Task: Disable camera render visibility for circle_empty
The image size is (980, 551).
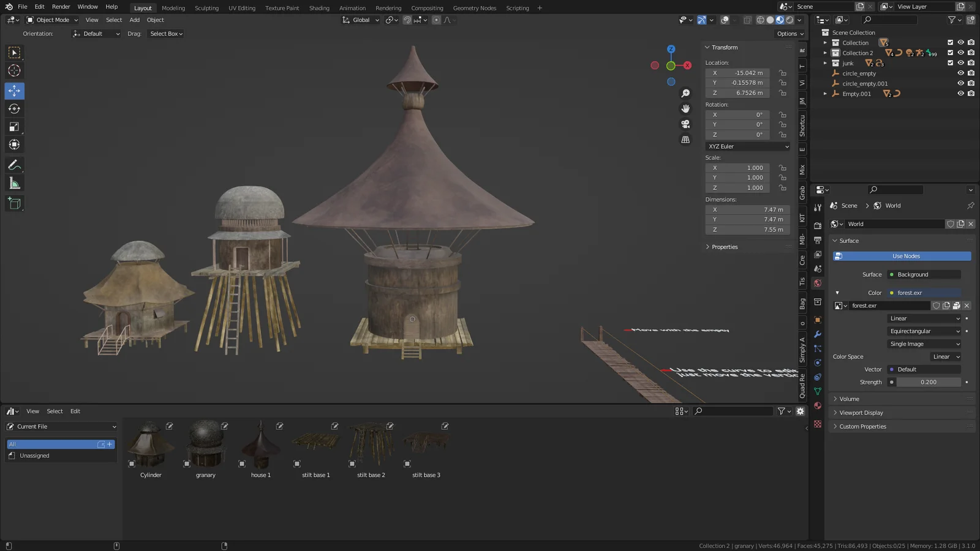Action: click(971, 73)
